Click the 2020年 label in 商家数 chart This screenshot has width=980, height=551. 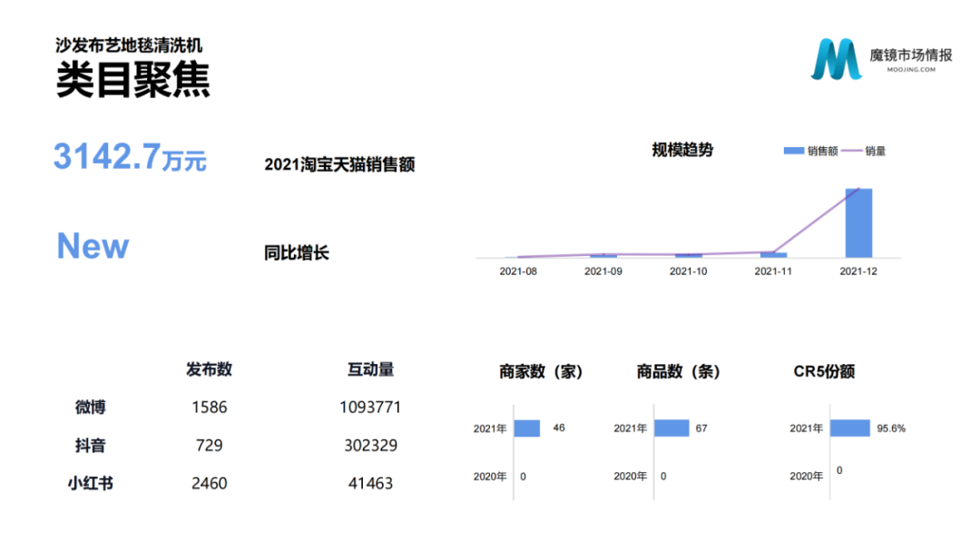490,477
